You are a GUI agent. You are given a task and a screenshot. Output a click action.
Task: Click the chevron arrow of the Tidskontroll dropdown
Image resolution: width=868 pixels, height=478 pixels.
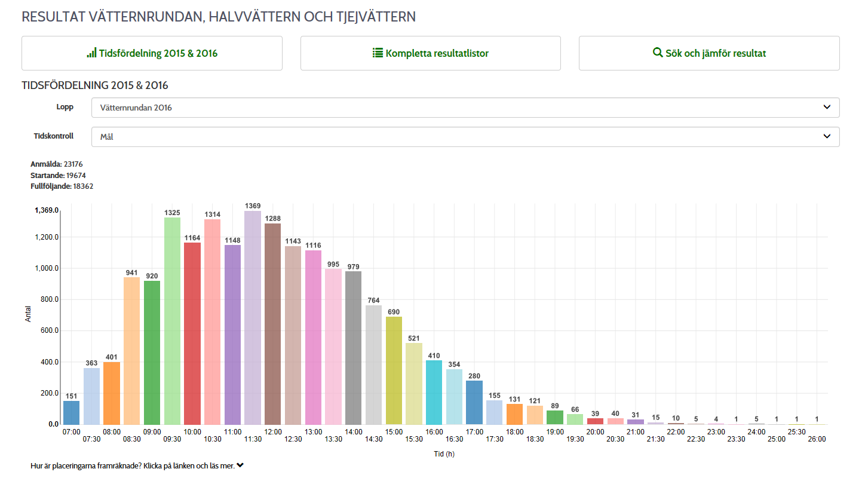[x=827, y=136]
